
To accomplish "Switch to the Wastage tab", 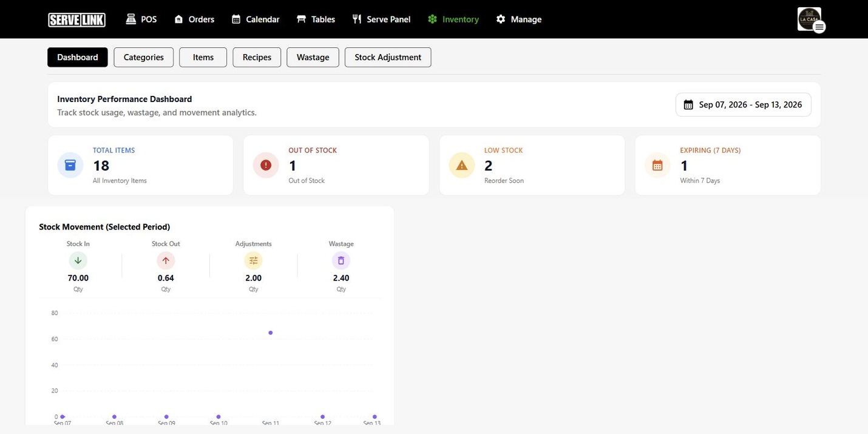I will pyautogui.click(x=313, y=57).
